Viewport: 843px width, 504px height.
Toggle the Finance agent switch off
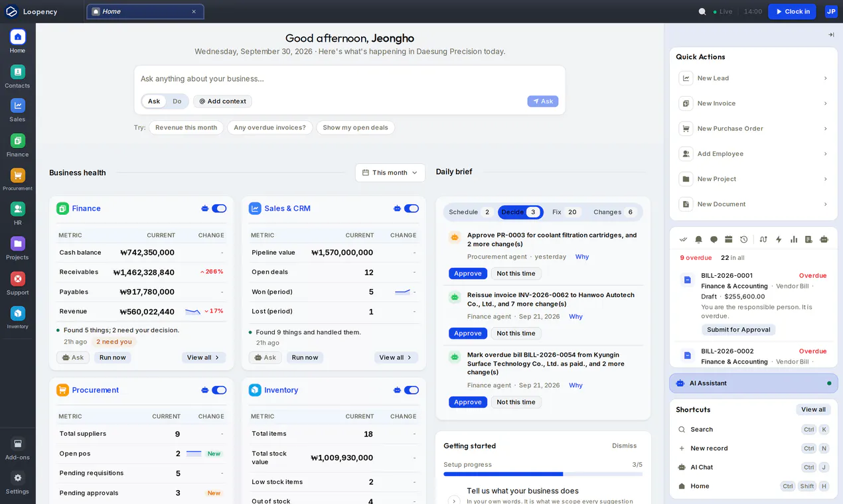[219, 208]
